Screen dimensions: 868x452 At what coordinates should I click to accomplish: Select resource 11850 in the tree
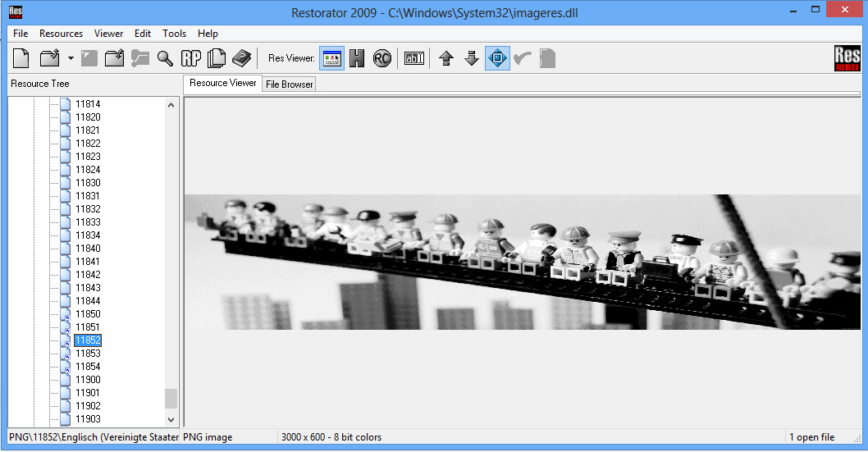pyautogui.click(x=88, y=314)
